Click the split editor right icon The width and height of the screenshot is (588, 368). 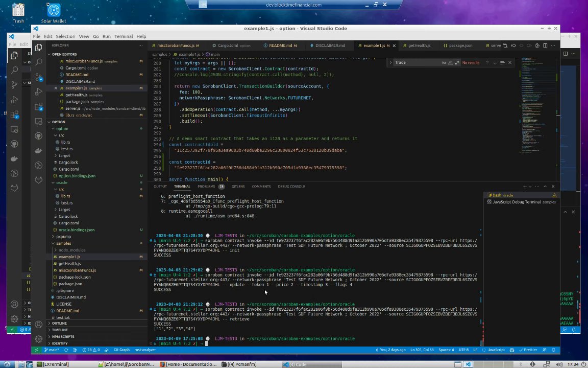(x=545, y=45)
